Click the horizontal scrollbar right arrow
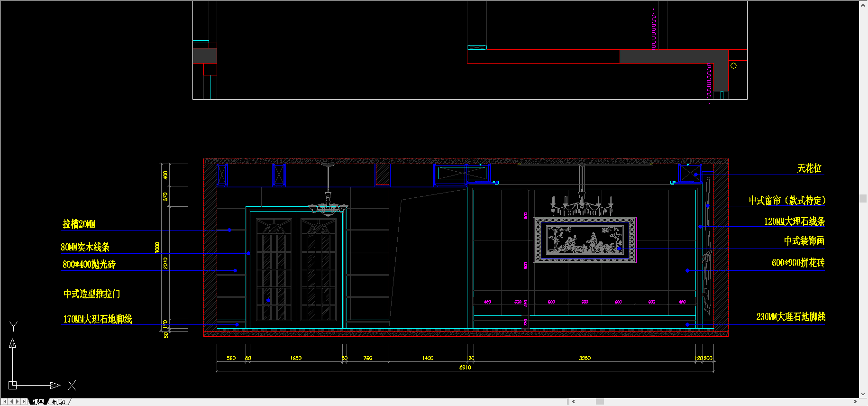 tap(855, 402)
